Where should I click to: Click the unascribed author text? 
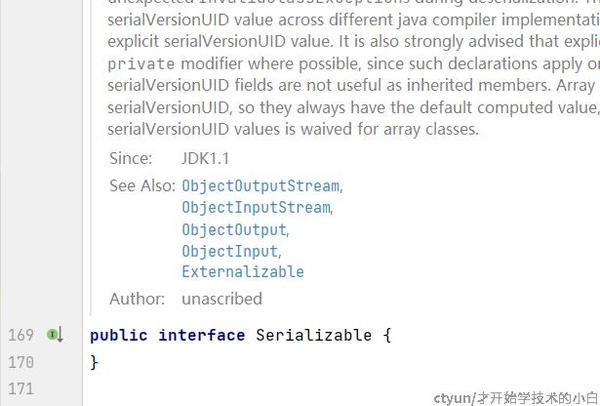tap(221, 298)
